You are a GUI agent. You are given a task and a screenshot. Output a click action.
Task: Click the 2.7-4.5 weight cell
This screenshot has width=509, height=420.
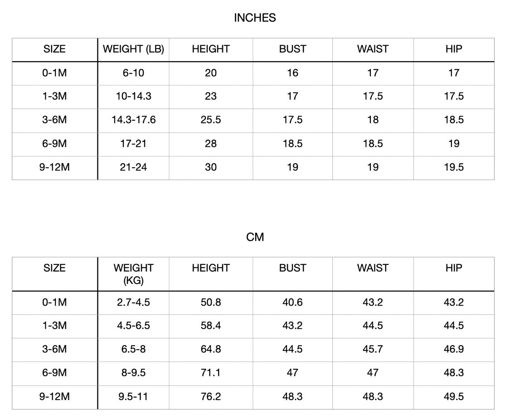(x=133, y=302)
